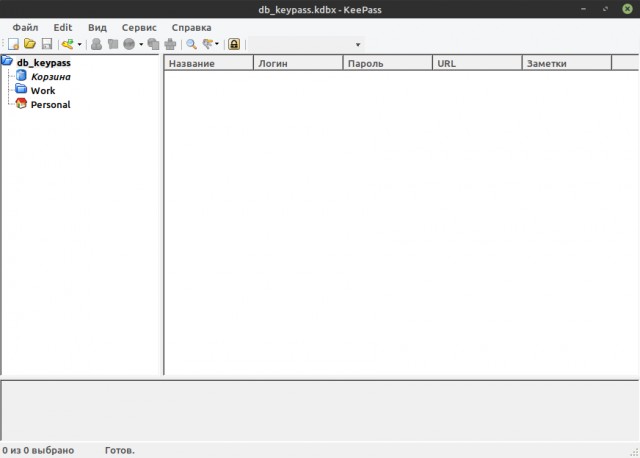Viewport: 640px width, 458px height.
Task: Perform auto-type with the grayed toolbar icon
Action: pos(170,44)
